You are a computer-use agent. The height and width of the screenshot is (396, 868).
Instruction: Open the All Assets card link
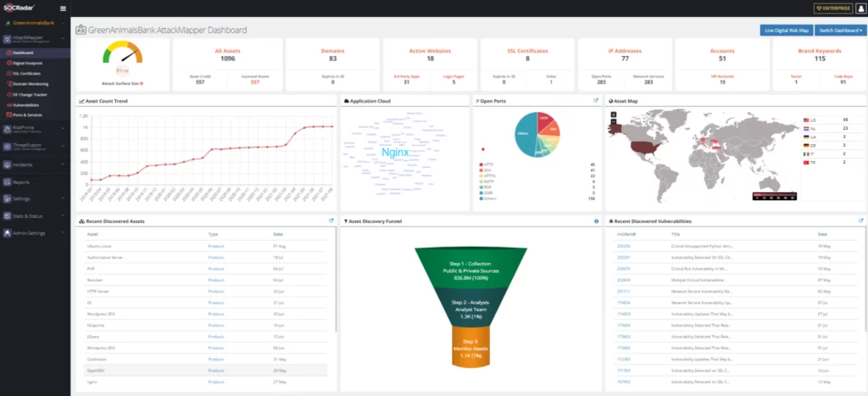pos(227,51)
